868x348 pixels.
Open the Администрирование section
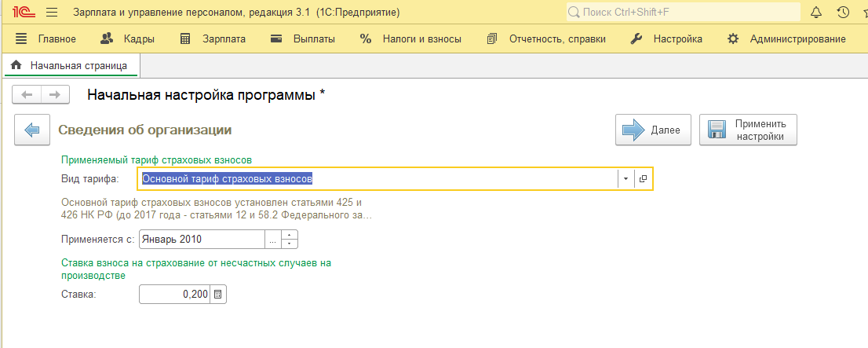[786, 38]
